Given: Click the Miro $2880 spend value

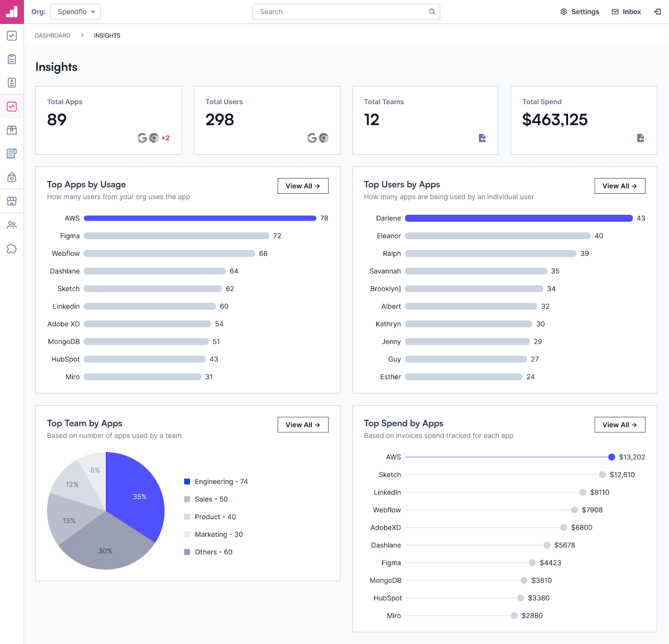Looking at the screenshot, I should [532, 616].
